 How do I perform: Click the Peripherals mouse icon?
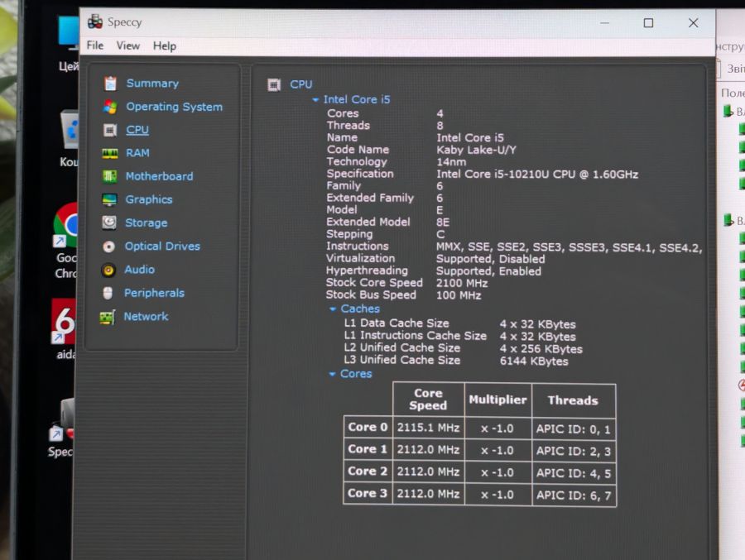click(x=108, y=293)
